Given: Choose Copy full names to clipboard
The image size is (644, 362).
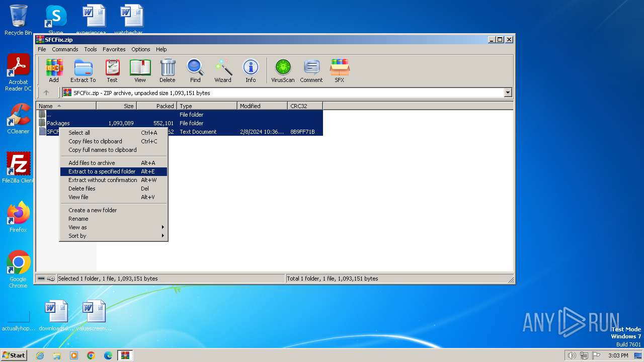Looking at the screenshot, I should (x=114, y=150).
